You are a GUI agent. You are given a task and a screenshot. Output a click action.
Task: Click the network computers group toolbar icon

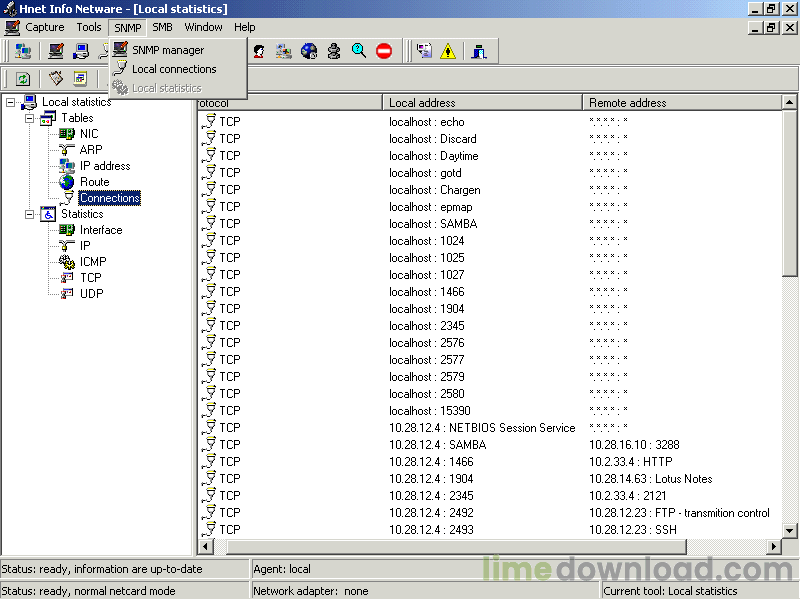click(284, 51)
